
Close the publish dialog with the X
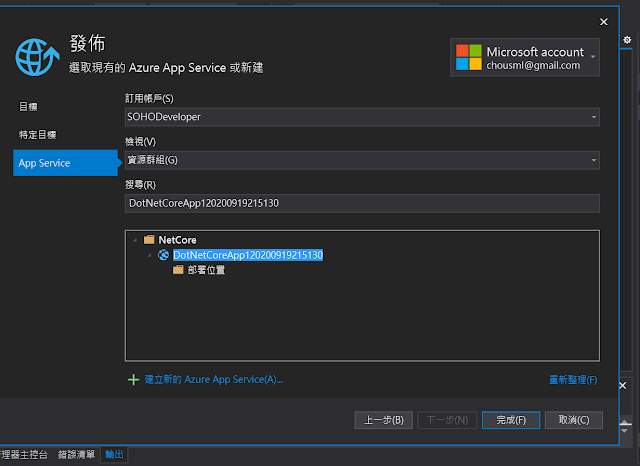(x=604, y=22)
